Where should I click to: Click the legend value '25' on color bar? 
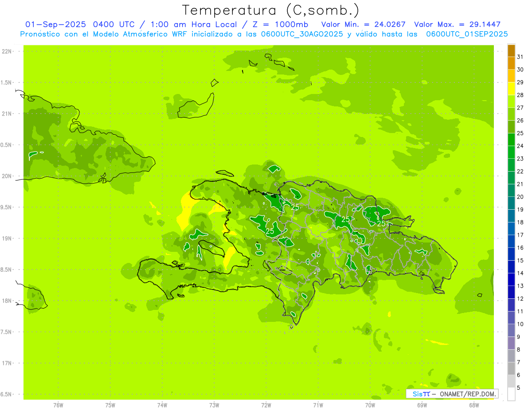[x=520, y=133]
